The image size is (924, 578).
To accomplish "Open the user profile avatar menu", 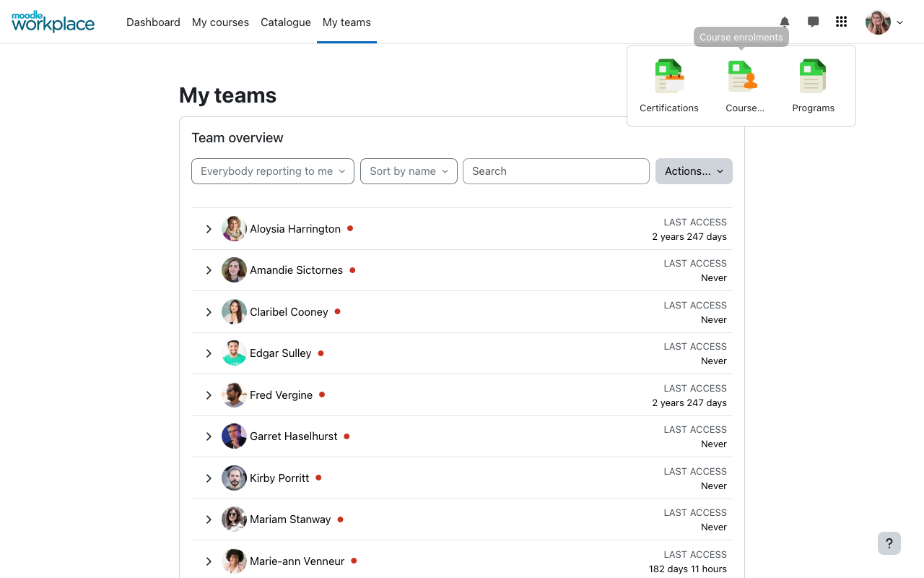I will tap(884, 22).
